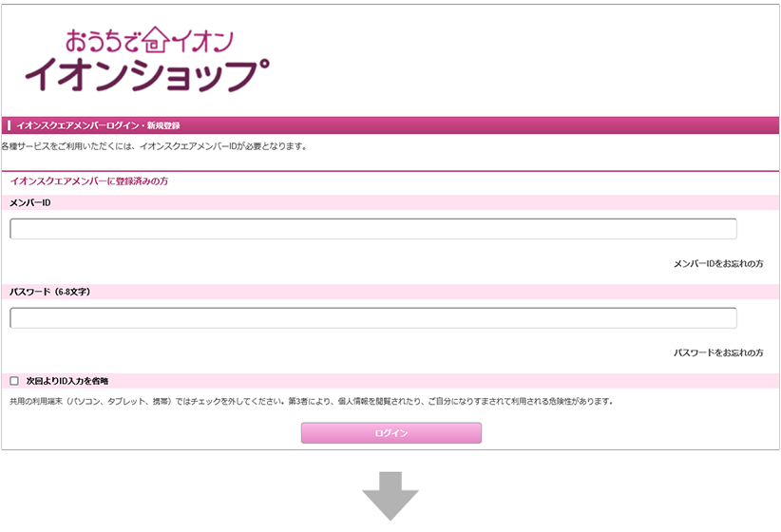Image resolution: width=781 pixels, height=532 pixels.
Task: Focus the メンバーID input field
Action: pyautogui.click(x=373, y=229)
